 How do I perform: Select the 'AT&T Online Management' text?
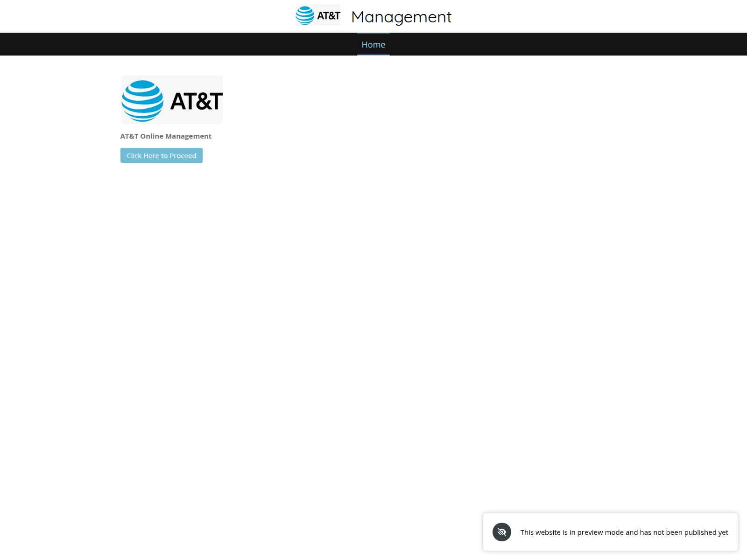(x=166, y=136)
